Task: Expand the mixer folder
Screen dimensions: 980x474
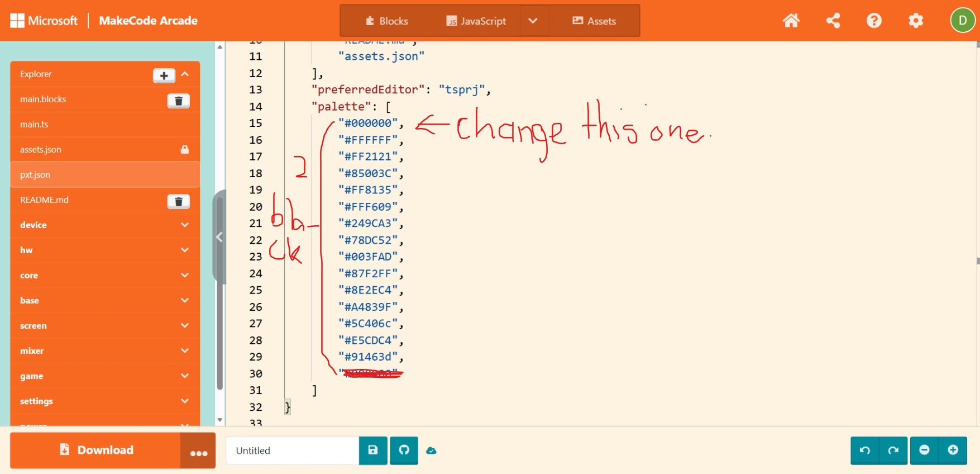Action: (x=105, y=350)
